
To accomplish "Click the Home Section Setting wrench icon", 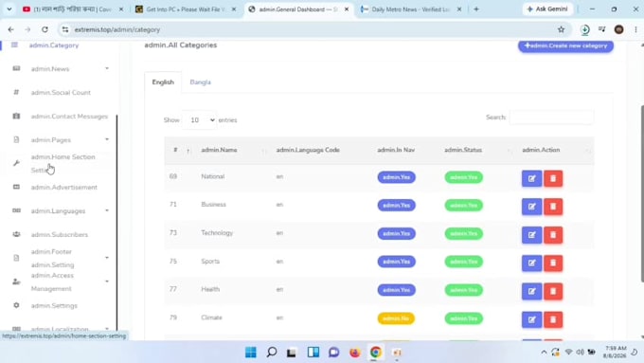I will 16,163.
